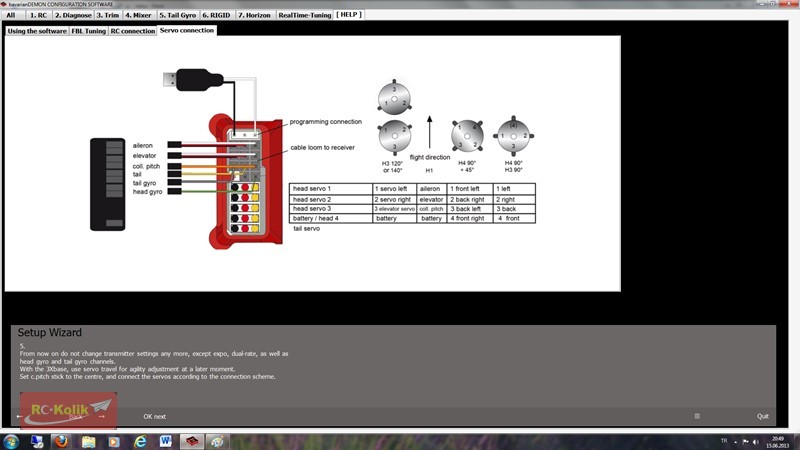This screenshot has width=800, height=450.
Task: Click the 'coll. pitch' wire label
Action: [146, 166]
